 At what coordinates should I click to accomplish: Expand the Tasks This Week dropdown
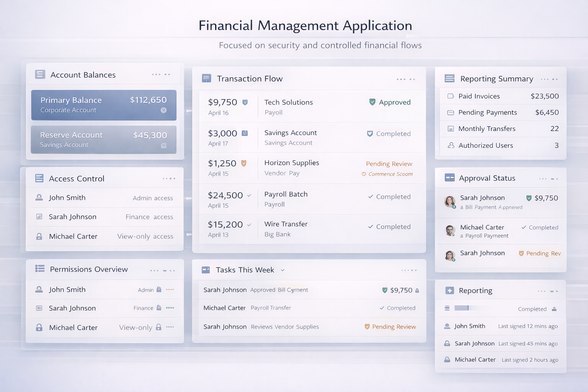click(283, 270)
